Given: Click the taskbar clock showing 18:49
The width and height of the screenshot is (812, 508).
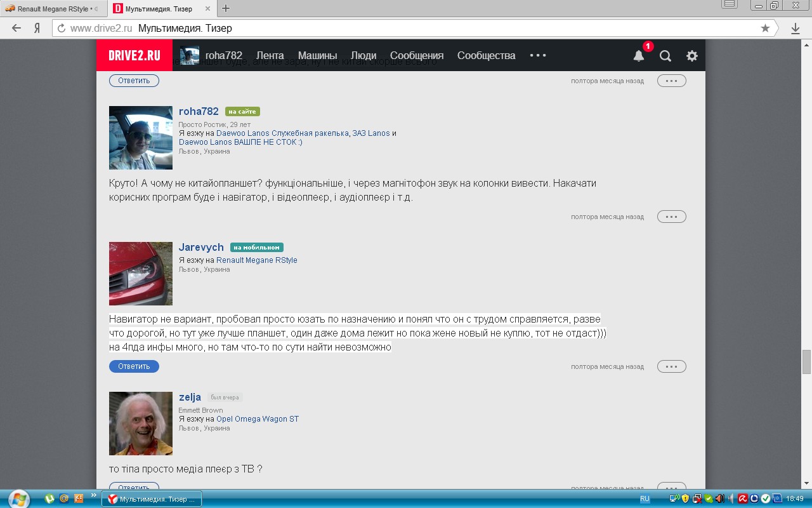Looking at the screenshot, I should click(x=795, y=498).
